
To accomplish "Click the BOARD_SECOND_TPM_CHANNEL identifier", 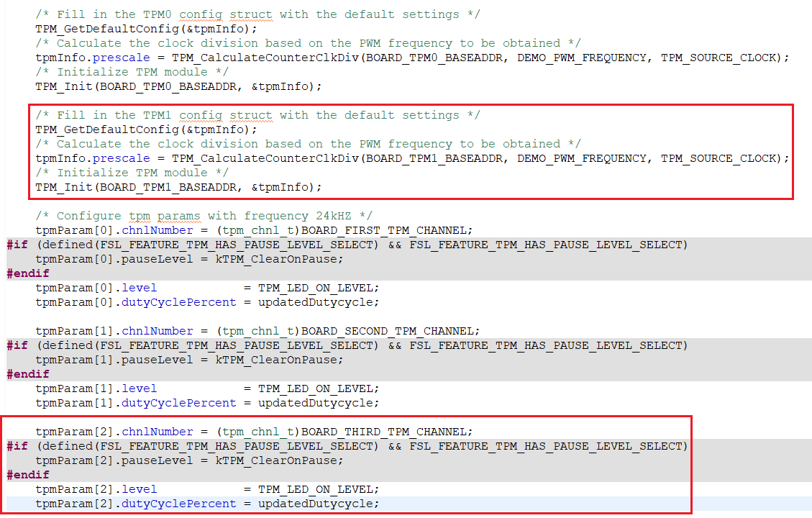I will click(388, 331).
